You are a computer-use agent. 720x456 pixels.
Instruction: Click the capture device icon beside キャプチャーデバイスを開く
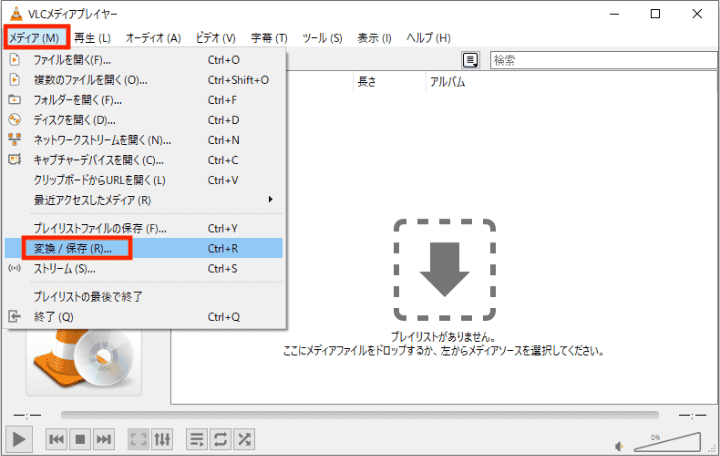15,160
